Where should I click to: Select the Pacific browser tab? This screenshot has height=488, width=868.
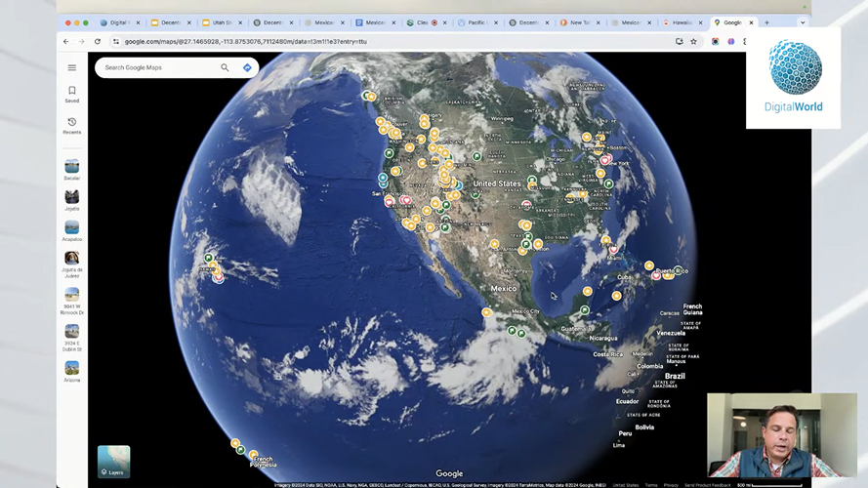pyautogui.click(x=476, y=22)
